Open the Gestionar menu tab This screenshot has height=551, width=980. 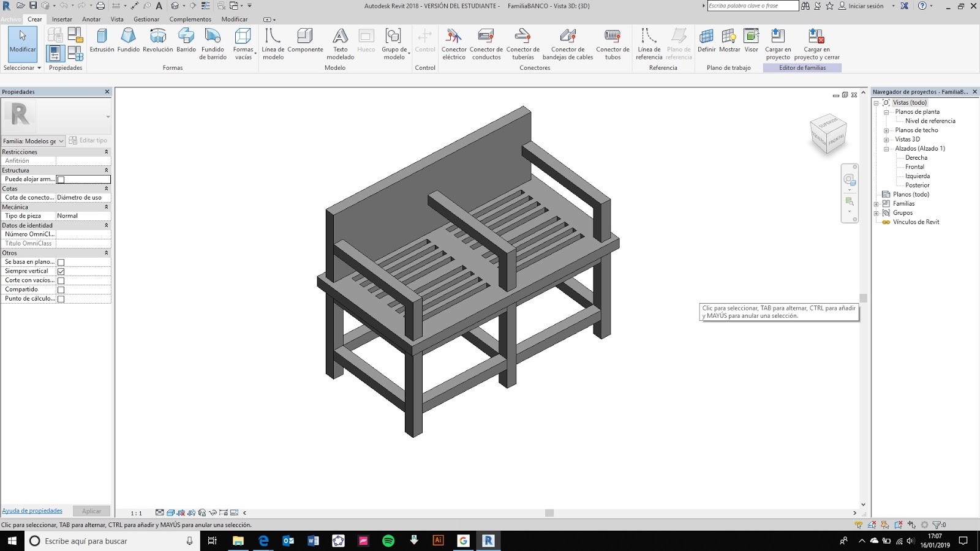pyautogui.click(x=146, y=19)
